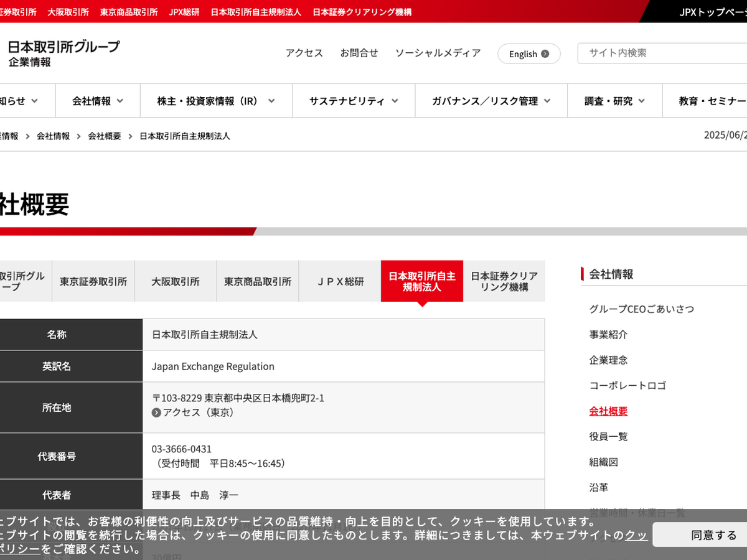Click 会社概要 in the breadcrumb
Screen dimensions: 747x560
105,136
